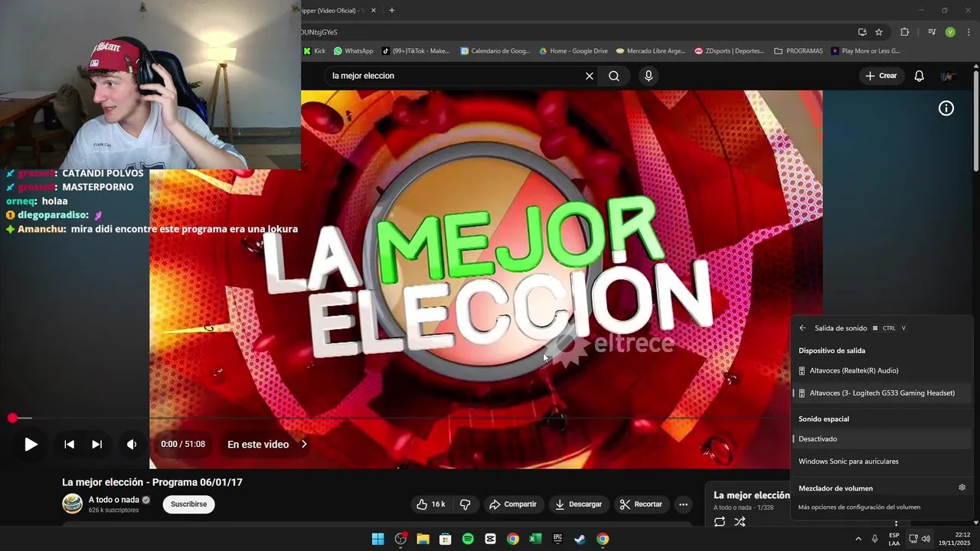
Task: Open more actions three-dot menu
Action: (x=683, y=504)
